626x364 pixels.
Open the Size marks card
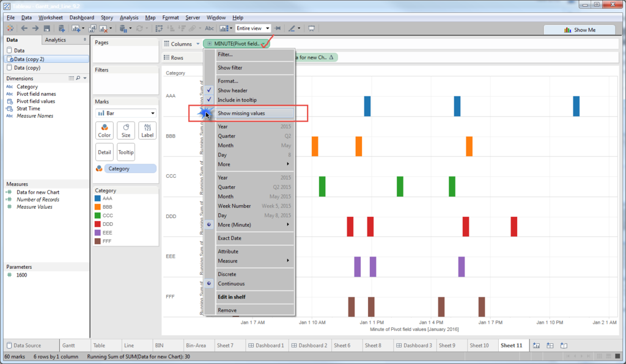click(126, 130)
